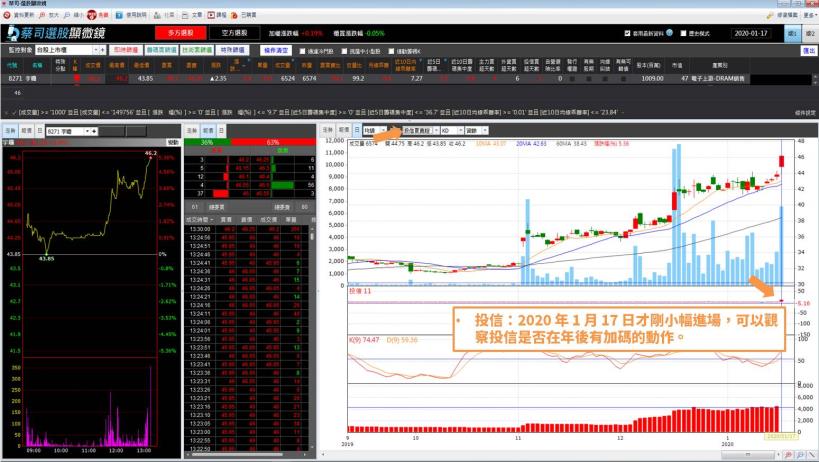Click the plus button beside 台股上市櫃 dropdown
819x462 pixels.
102,50
